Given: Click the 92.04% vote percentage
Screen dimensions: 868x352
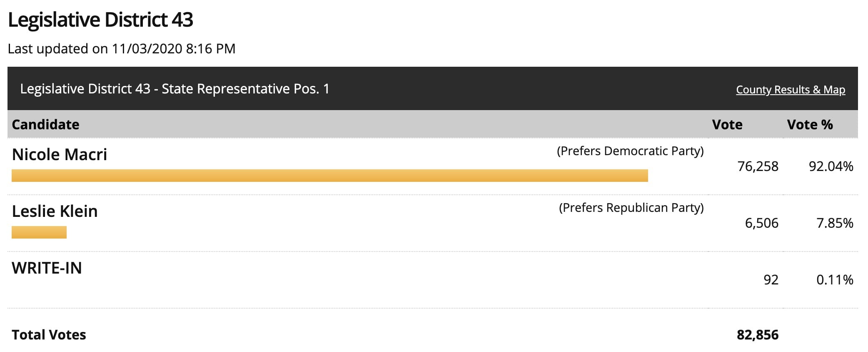Looking at the screenshot, I should 831,166.
